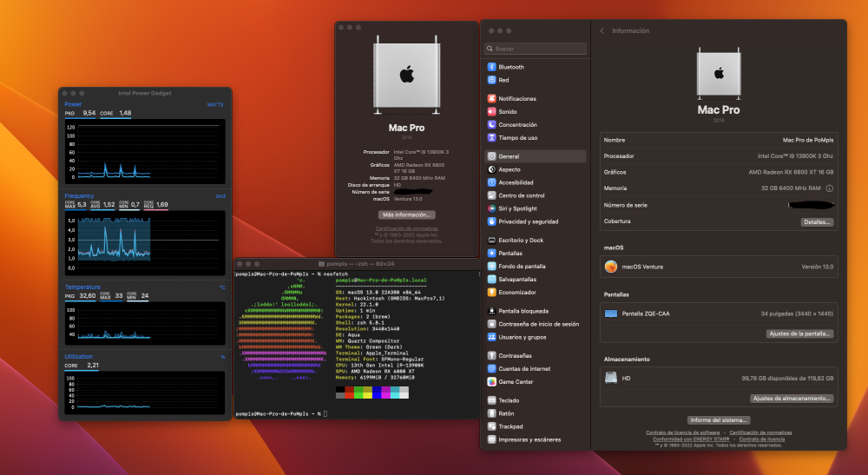The image size is (868, 475).
Task: Open the Game Center icon
Action: (491, 381)
